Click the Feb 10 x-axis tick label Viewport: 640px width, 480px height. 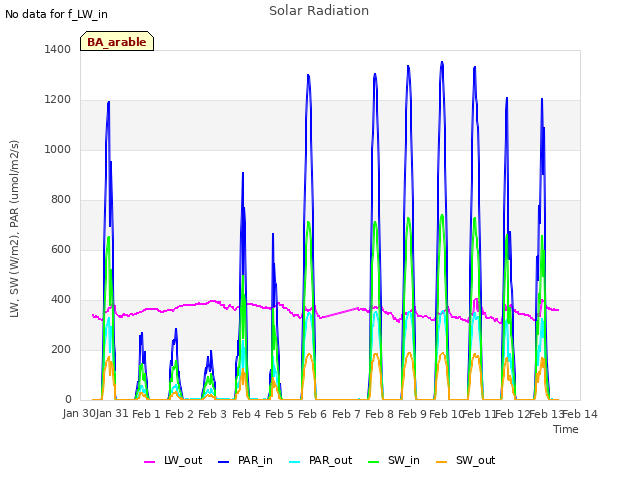point(445,414)
